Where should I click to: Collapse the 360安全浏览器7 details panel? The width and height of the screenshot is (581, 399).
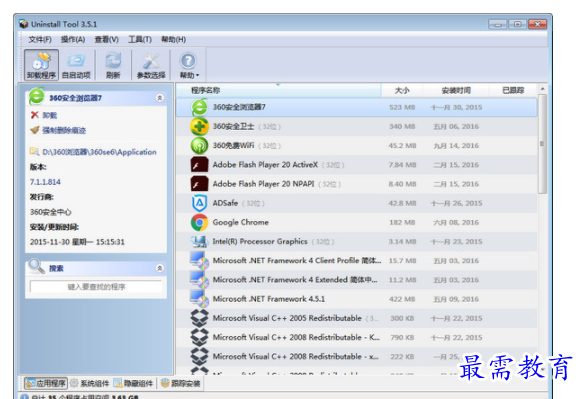[160, 98]
